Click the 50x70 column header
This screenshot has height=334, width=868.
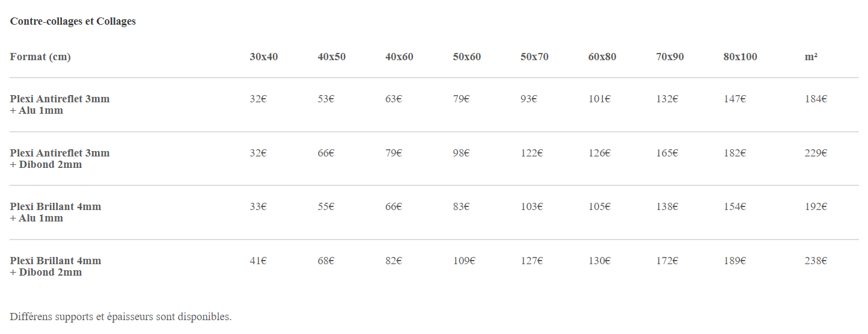(534, 57)
